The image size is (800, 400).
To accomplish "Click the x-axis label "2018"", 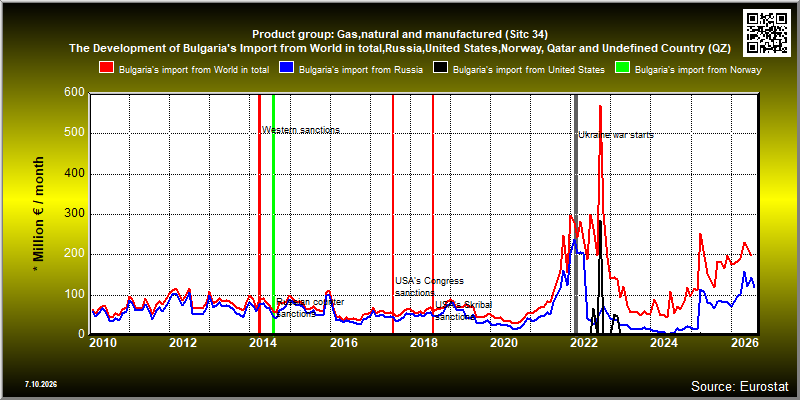I will click(424, 343).
